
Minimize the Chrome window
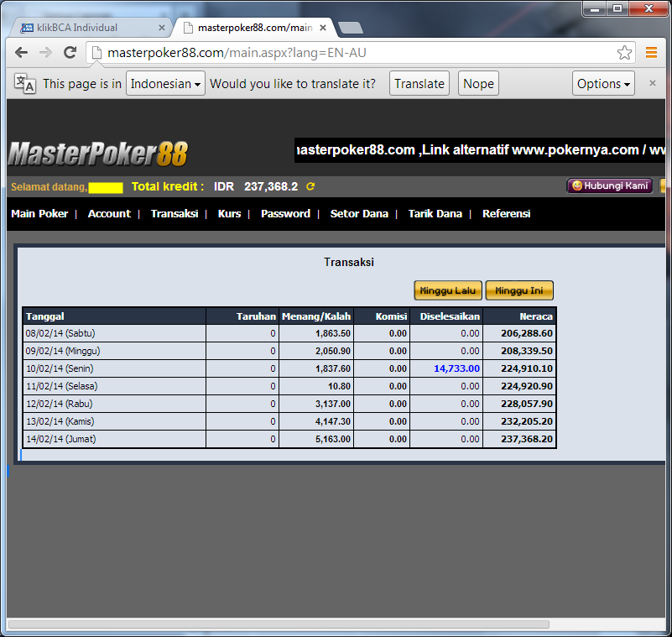(x=595, y=8)
